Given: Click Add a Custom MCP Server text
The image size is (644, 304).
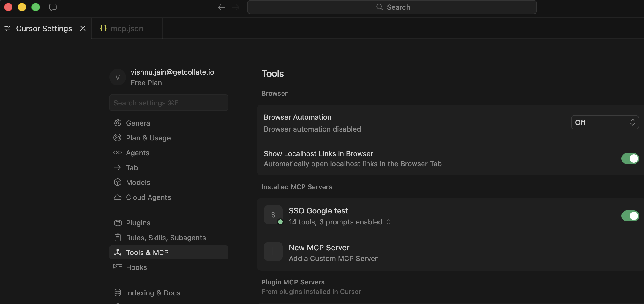Looking at the screenshot, I should click(x=333, y=259).
